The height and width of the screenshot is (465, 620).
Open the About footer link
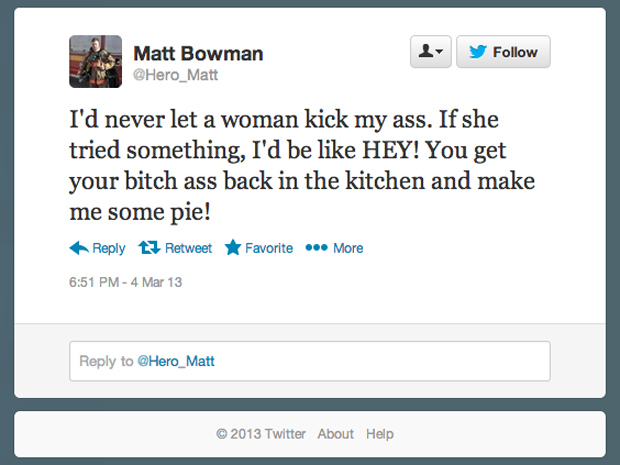tap(336, 434)
